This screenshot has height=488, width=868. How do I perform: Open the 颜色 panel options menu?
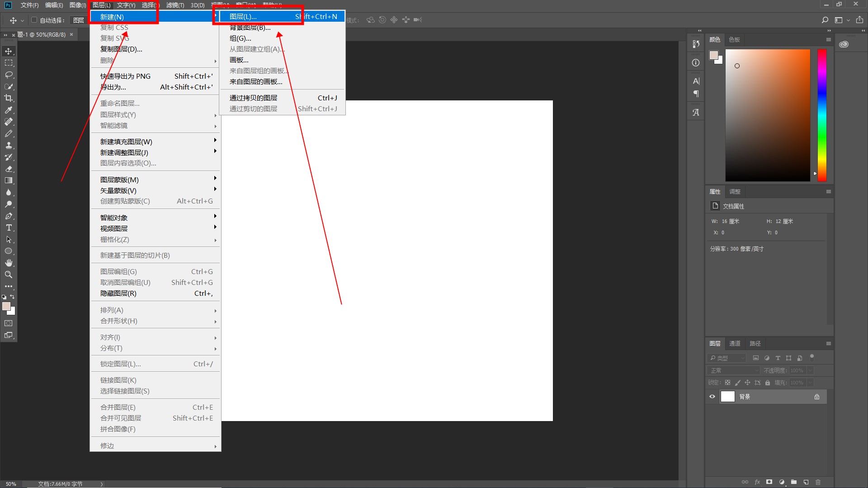click(828, 40)
